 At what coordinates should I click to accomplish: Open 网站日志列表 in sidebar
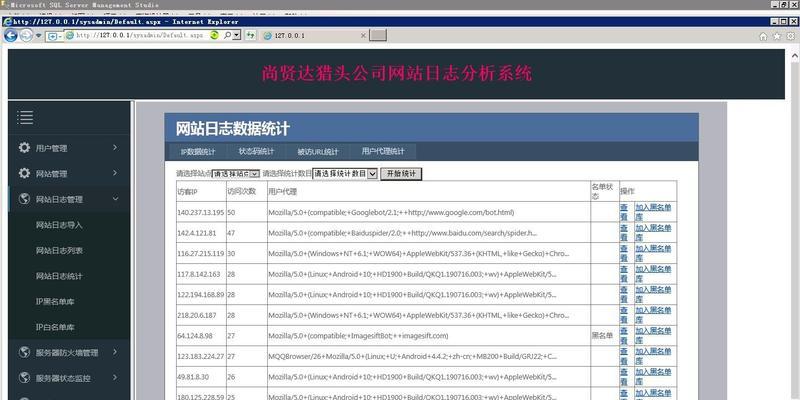59,251
